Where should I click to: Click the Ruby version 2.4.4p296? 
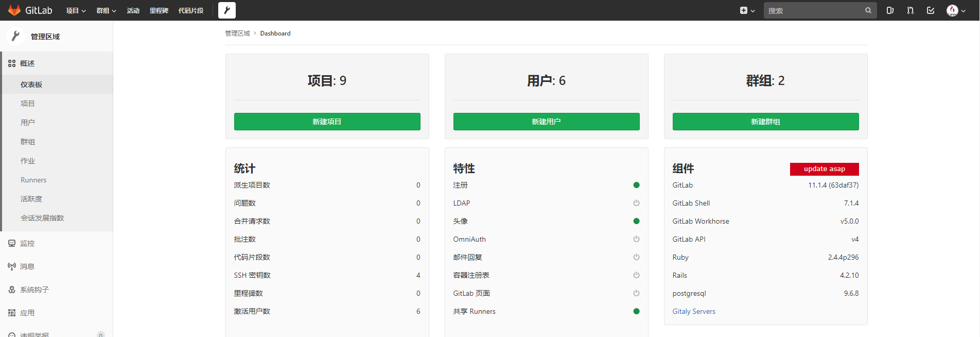coord(844,257)
